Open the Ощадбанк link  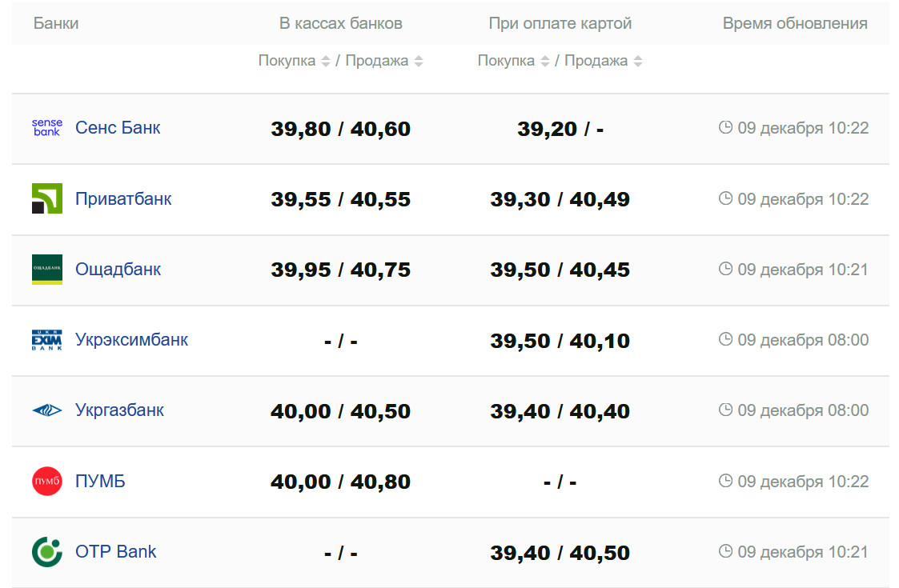[118, 270]
